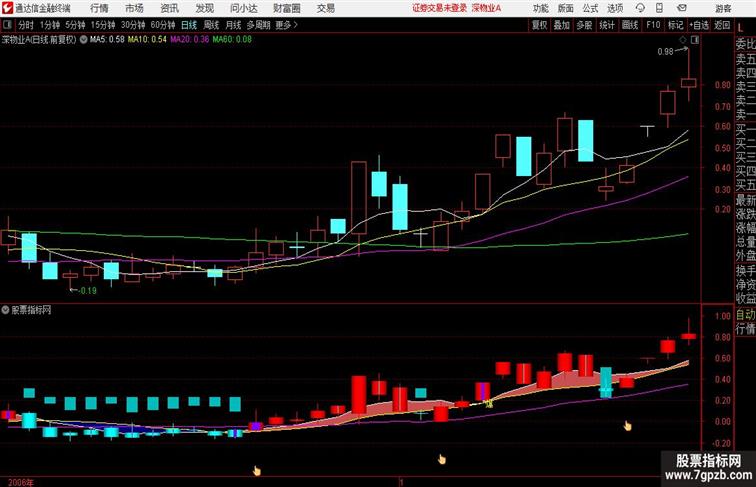Image resolution: width=756 pixels, height=487 pixels.
Task: Open the 资讯 menu
Action: point(169,8)
